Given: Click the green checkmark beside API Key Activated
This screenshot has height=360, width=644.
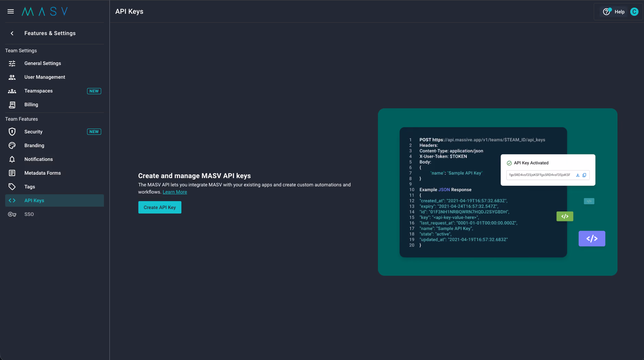Looking at the screenshot, I should coord(509,163).
